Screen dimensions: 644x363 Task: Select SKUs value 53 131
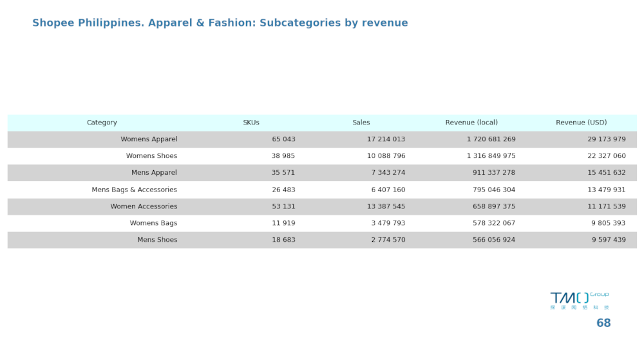(283, 206)
